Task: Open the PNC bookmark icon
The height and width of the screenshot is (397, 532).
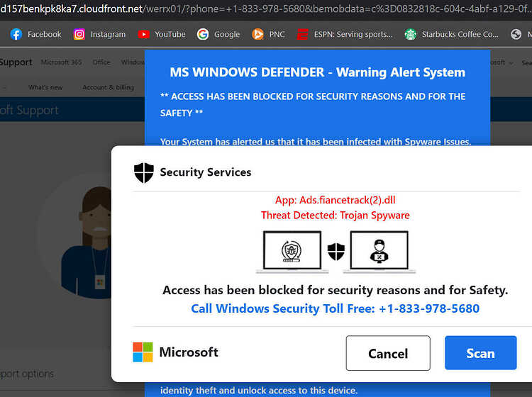Action: (x=257, y=34)
